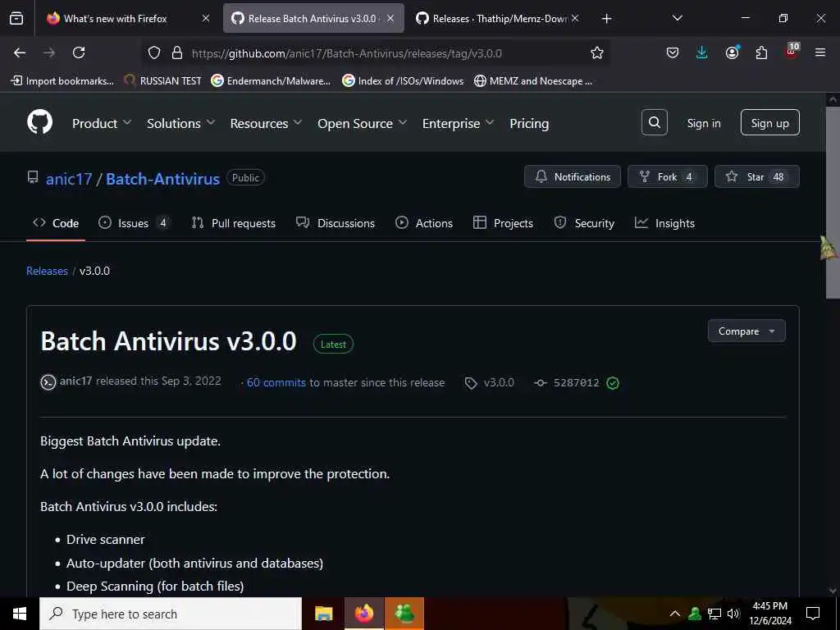The width and height of the screenshot is (840, 630).
Task: Click the Firefox taskbar icon
Action: [x=363, y=614]
